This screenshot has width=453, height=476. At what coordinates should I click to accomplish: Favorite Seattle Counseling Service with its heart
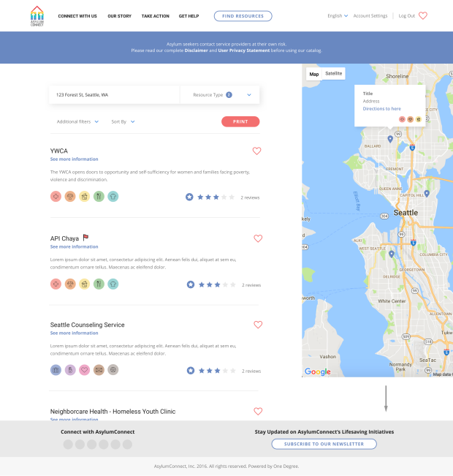[x=258, y=325]
